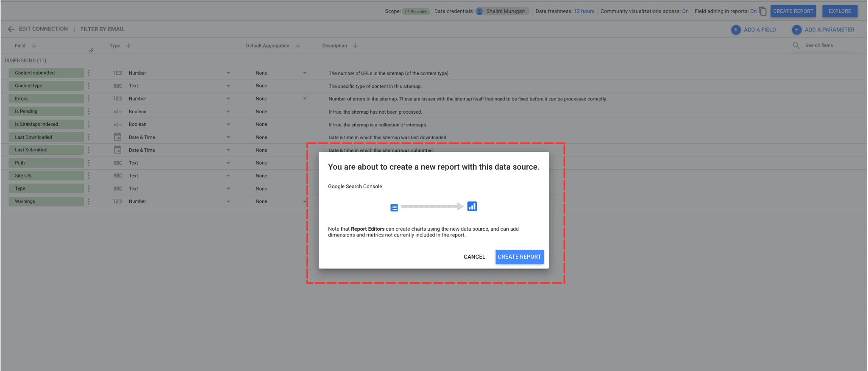Open the three-dot menu for Errors field
This screenshot has width=868, height=371.
tap(89, 99)
